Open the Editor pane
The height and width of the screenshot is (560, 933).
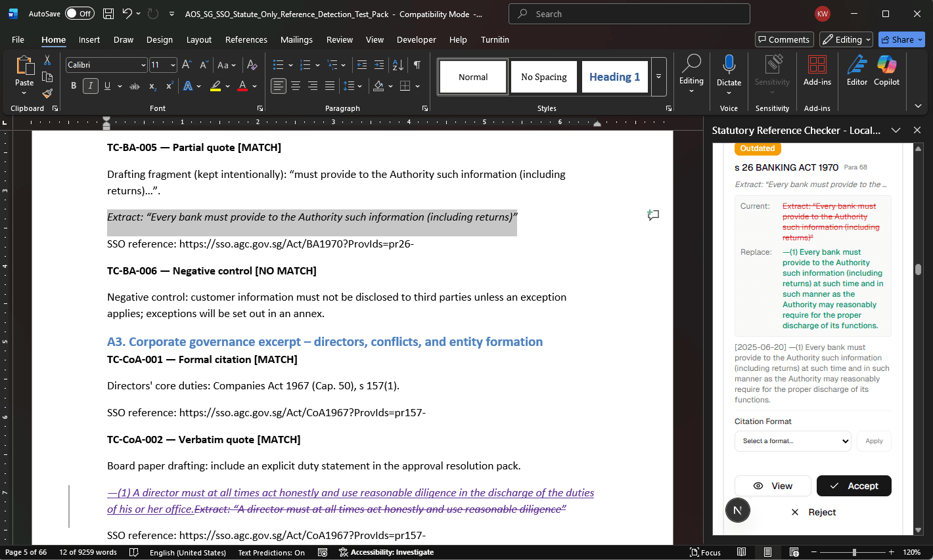click(857, 70)
